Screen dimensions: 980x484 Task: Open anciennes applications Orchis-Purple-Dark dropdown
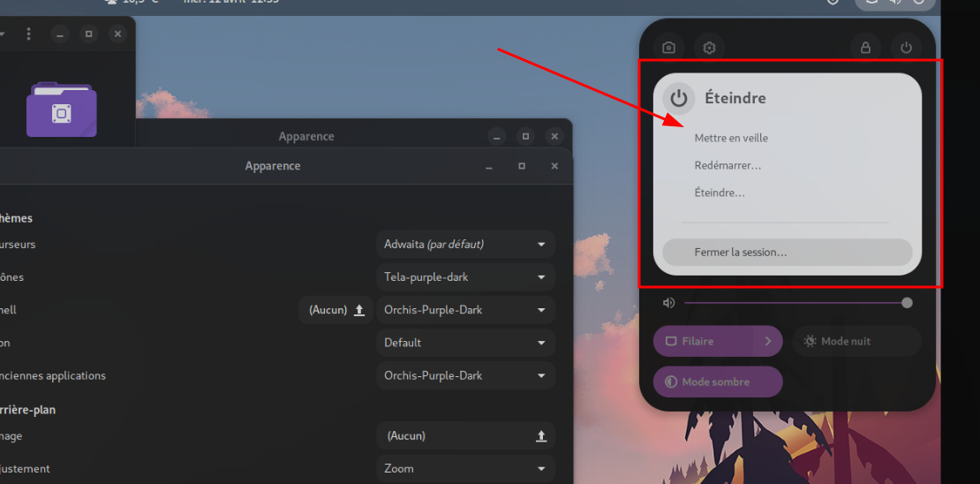tap(465, 375)
